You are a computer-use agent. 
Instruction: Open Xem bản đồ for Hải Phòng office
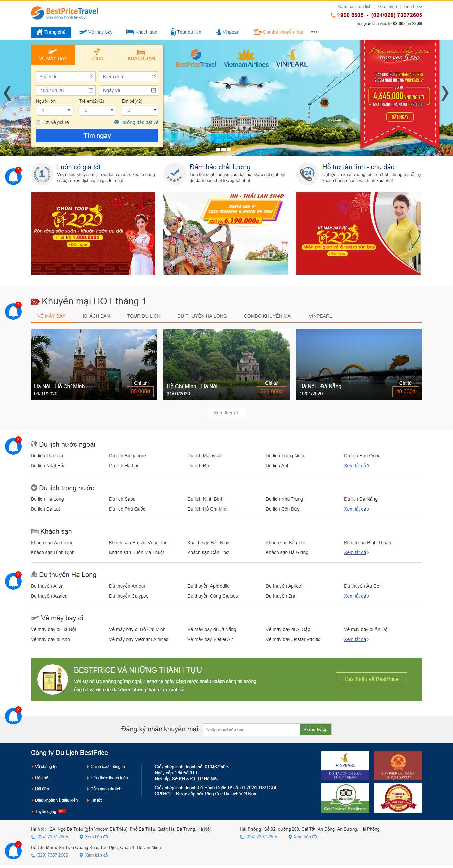click(x=305, y=837)
